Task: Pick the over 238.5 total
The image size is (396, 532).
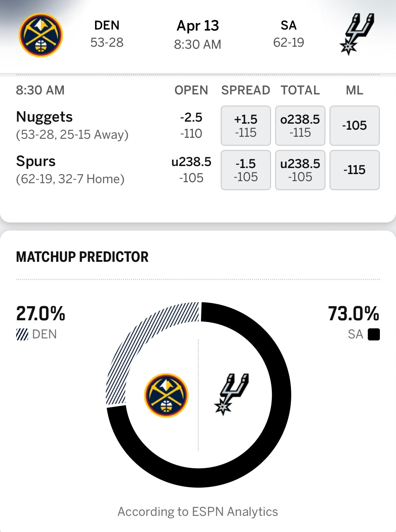Action: point(300,126)
